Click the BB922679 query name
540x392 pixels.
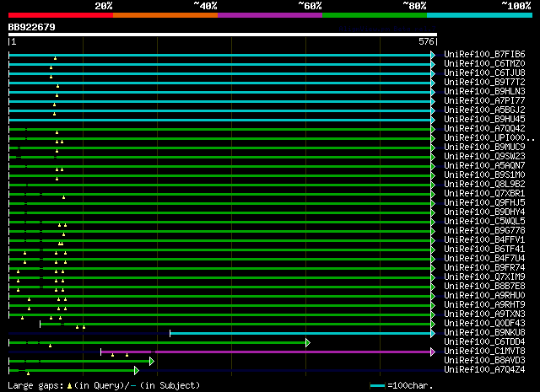pos(32,27)
